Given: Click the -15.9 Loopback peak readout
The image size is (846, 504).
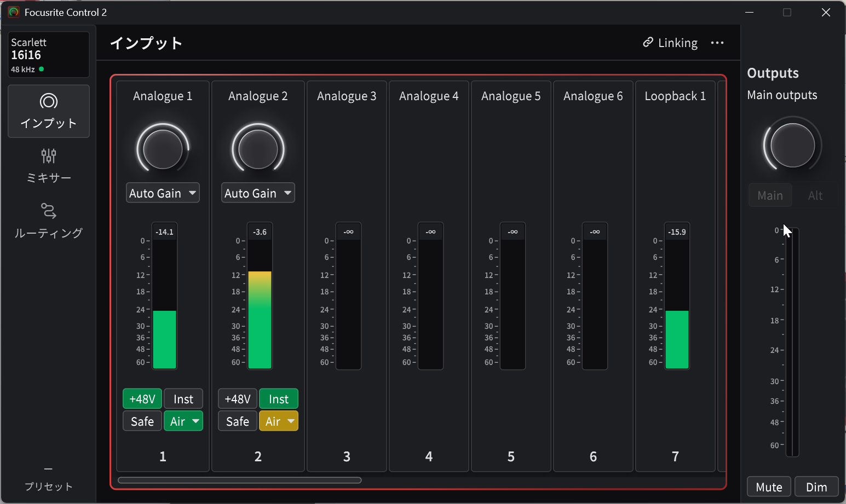Looking at the screenshot, I should pyautogui.click(x=677, y=232).
